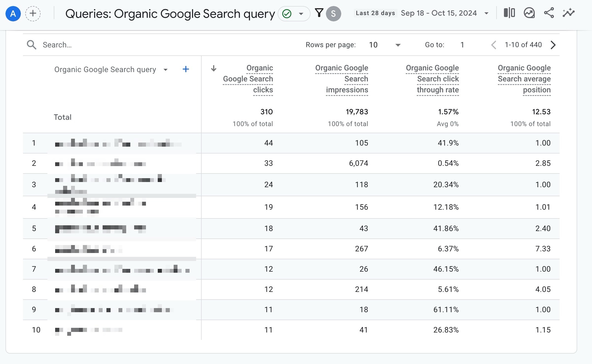The height and width of the screenshot is (364, 592).
Task: Select row 10 average position 1.15
Action: click(543, 330)
